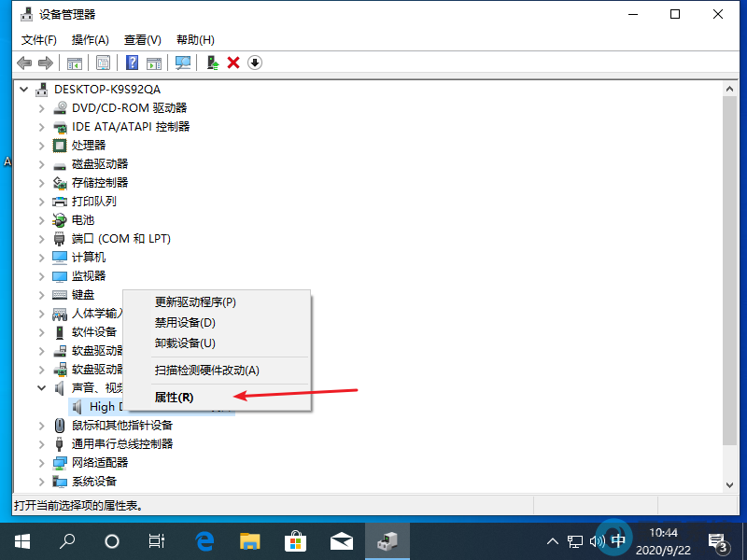Open the 查看(V) menu
747x560 pixels.
(142, 40)
